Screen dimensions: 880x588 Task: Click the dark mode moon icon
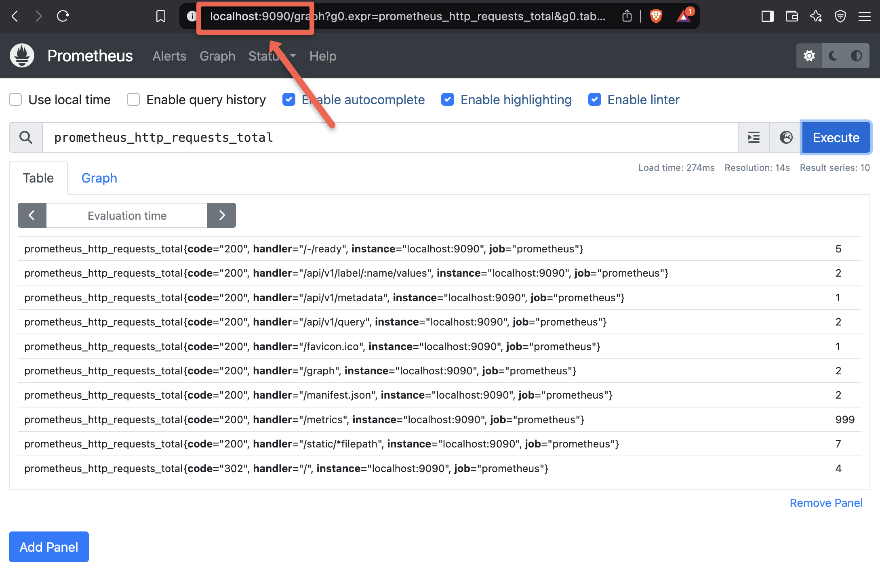pos(834,55)
